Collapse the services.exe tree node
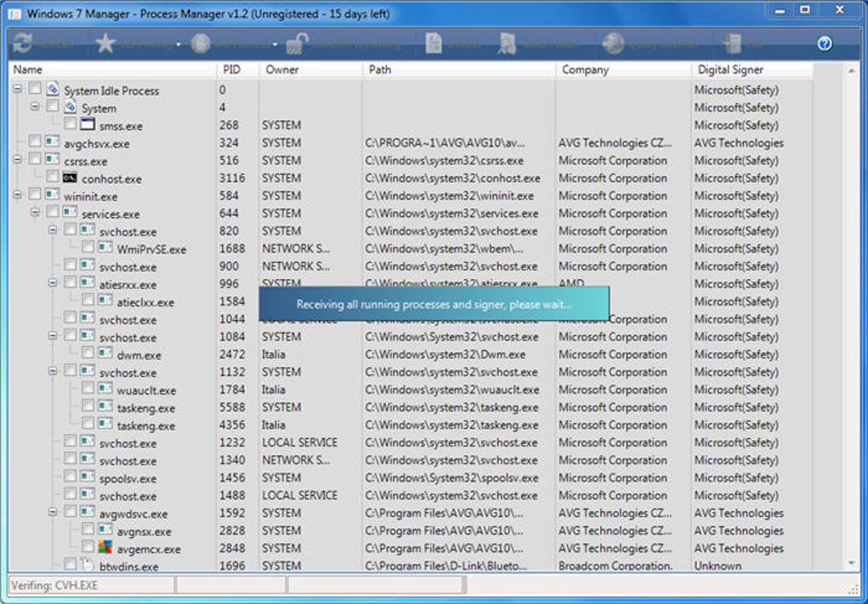Viewport: 868px width, 604px height. click(36, 212)
